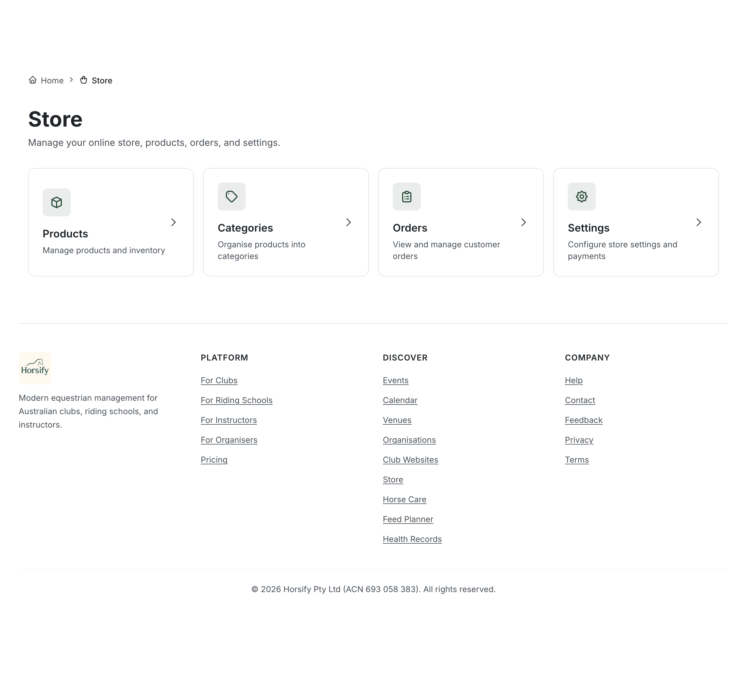The image size is (747, 700).
Task: Click the shopping bag icon beside Store
Action: (83, 80)
